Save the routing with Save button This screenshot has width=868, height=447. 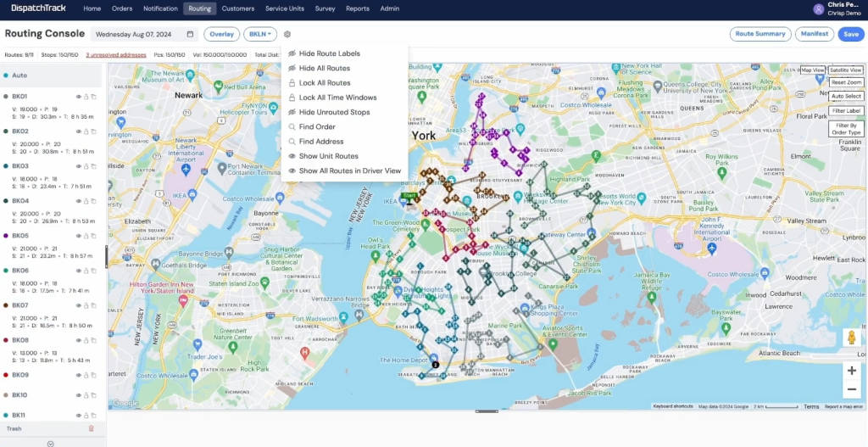coord(851,34)
